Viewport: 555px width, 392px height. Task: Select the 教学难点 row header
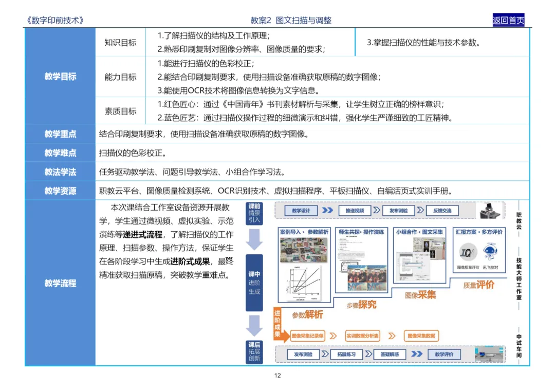click(60, 153)
